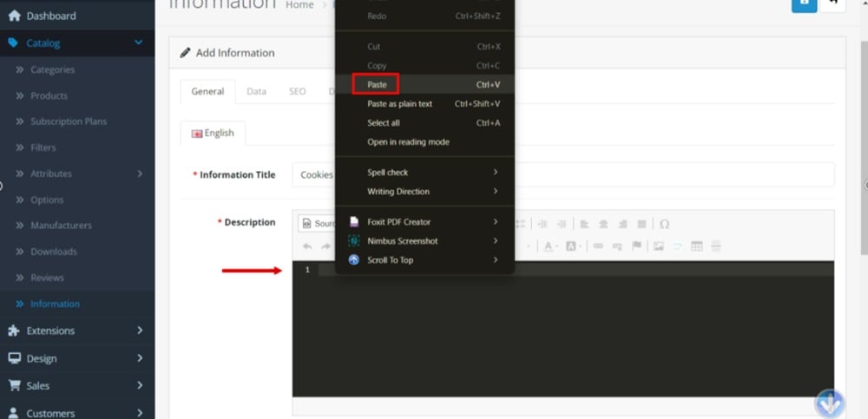Click the Unlink icon in toolbar
Image resolution: width=868 pixels, height=419 pixels.
[x=617, y=246]
